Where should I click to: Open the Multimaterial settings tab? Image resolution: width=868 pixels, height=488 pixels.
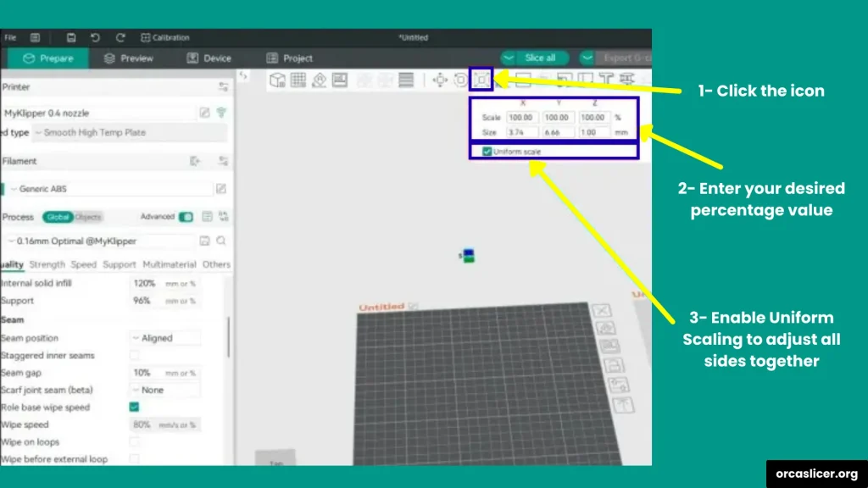coord(170,264)
